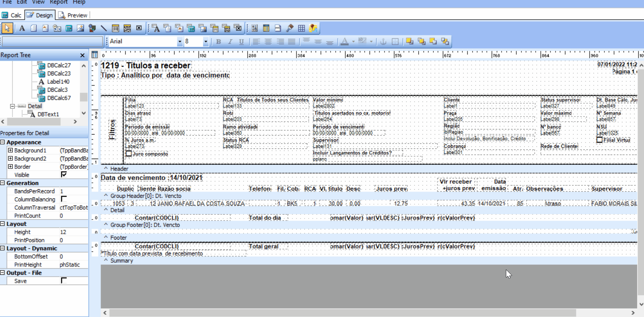Pick the DBMemo data component tool

tap(167, 28)
